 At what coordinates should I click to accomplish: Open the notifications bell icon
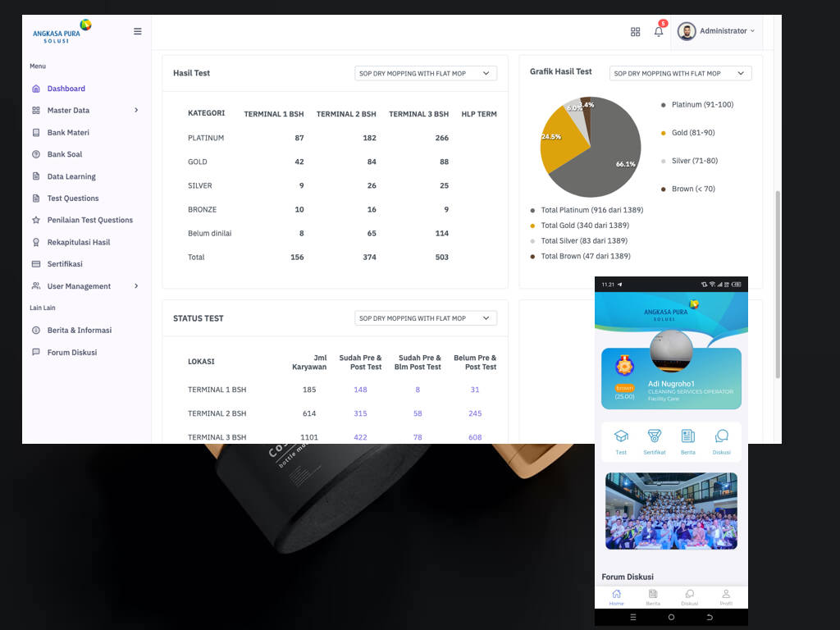coord(658,31)
